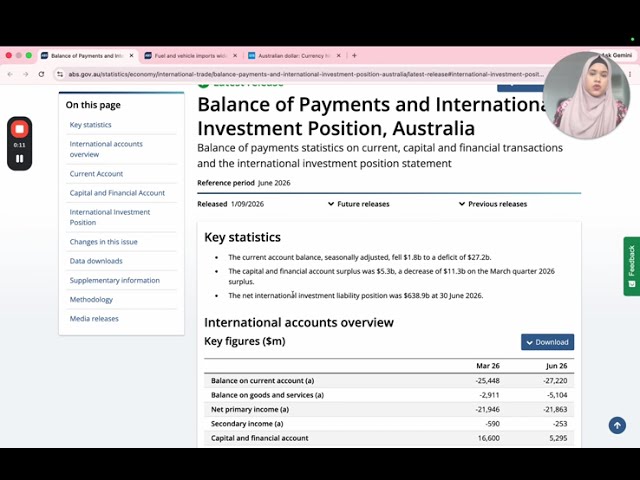Select 'Capital and financial account' row label

[260, 438]
